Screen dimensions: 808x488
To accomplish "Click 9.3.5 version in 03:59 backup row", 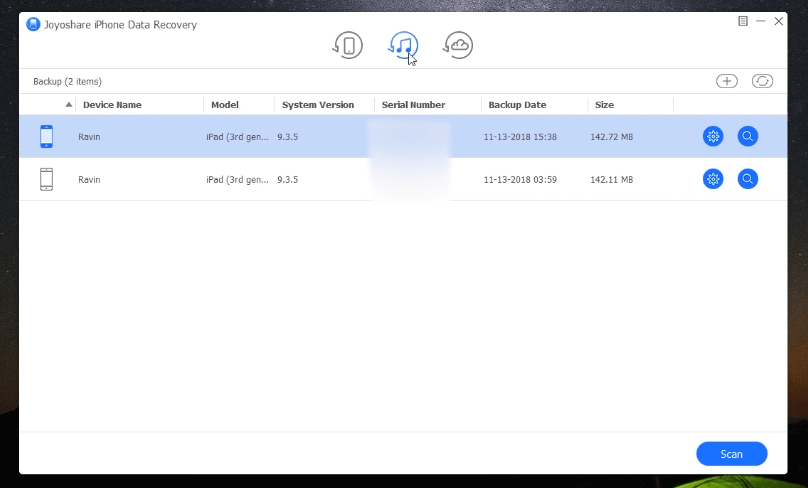I will [x=288, y=179].
